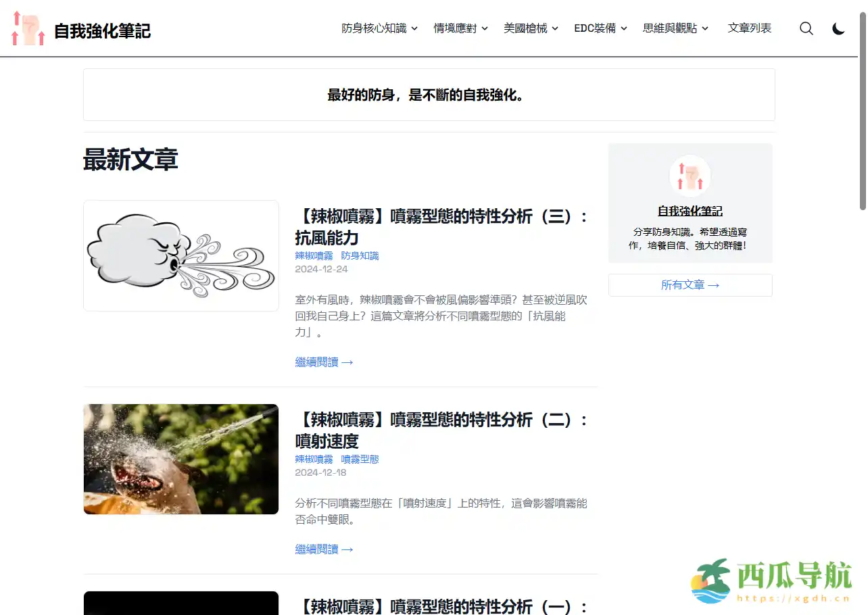Expand the 思維與觀點 dropdown
Screen dimensions: 868x615
point(675,28)
